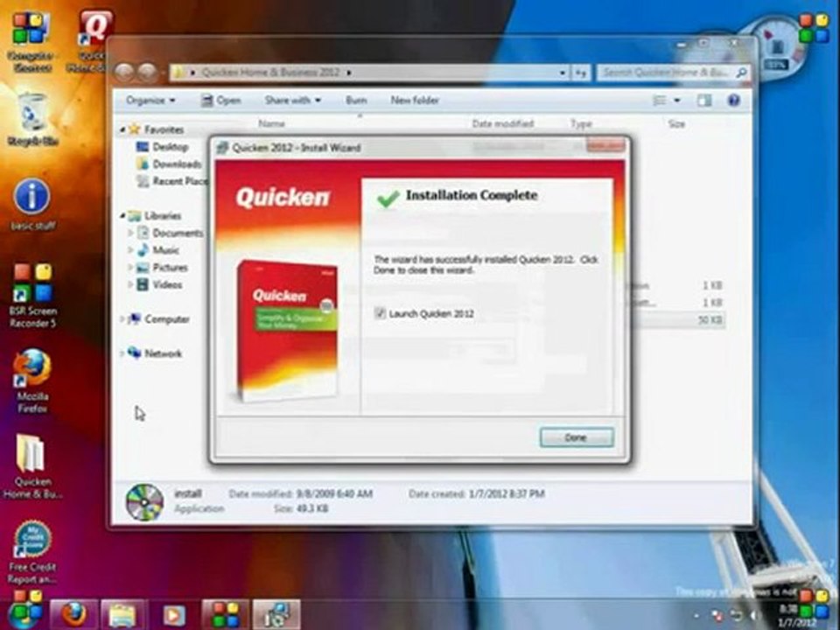The width and height of the screenshot is (840, 630).
Task: Open BSR Screen Recorder 5 desktop icon
Action: tap(32, 295)
